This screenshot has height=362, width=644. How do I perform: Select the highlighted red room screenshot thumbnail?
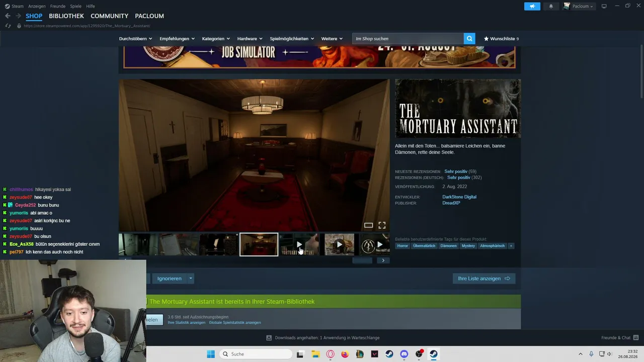coord(259,244)
